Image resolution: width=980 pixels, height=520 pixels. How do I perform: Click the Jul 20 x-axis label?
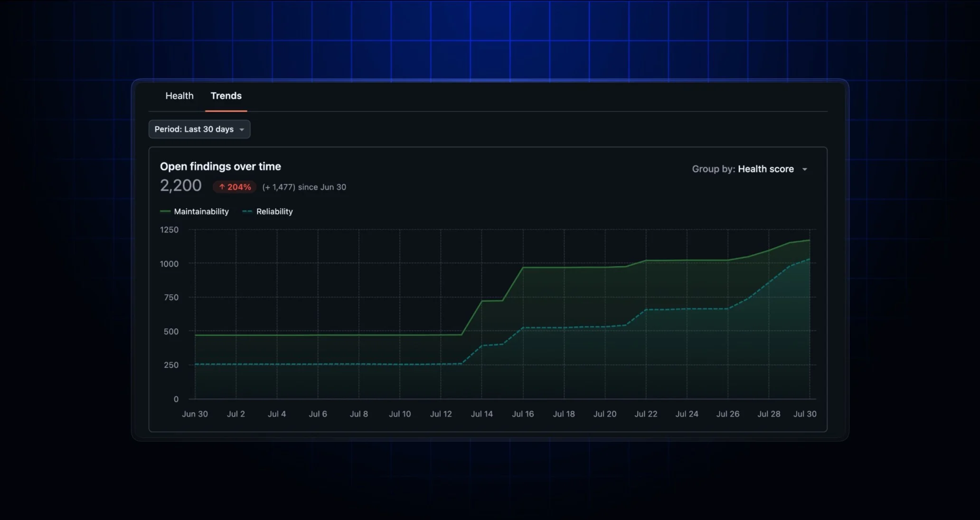(605, 414)
